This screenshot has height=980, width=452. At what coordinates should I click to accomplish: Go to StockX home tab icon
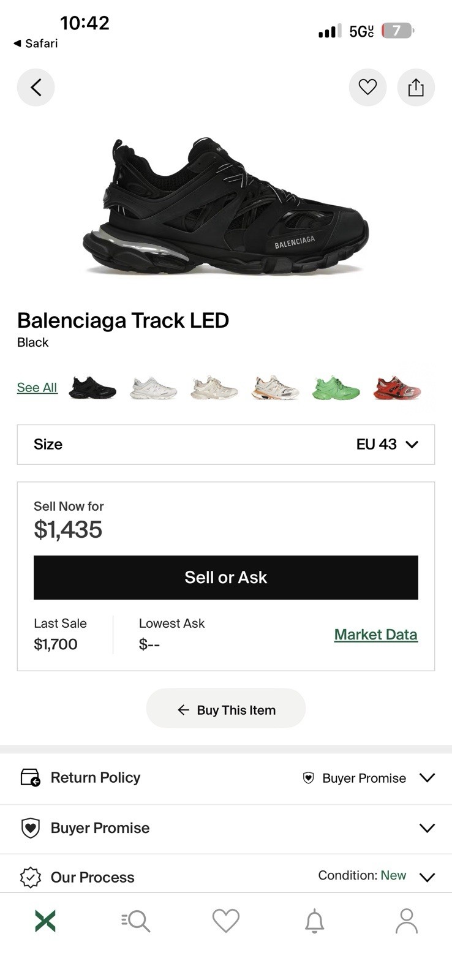click(45, 921)
